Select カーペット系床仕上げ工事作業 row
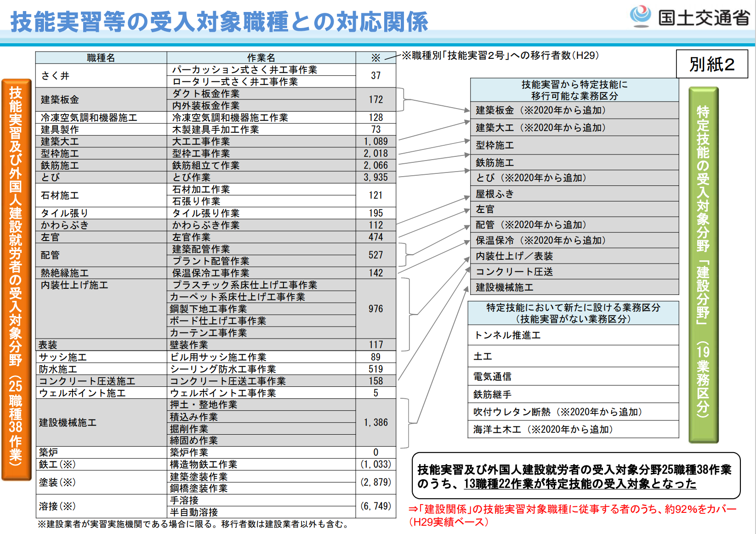Screen dimensions: 756x534 tap(261, 297)
